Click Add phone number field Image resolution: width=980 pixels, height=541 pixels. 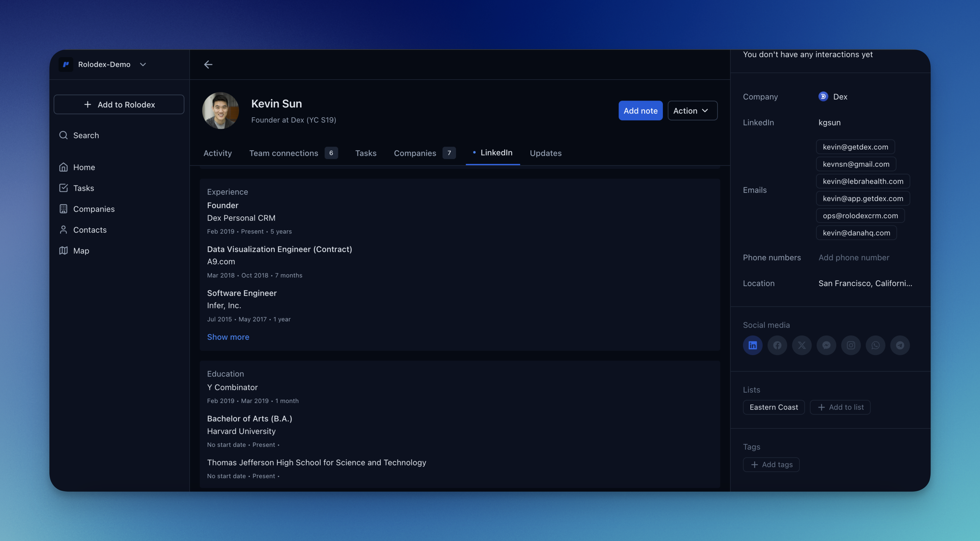pos(854,257)
